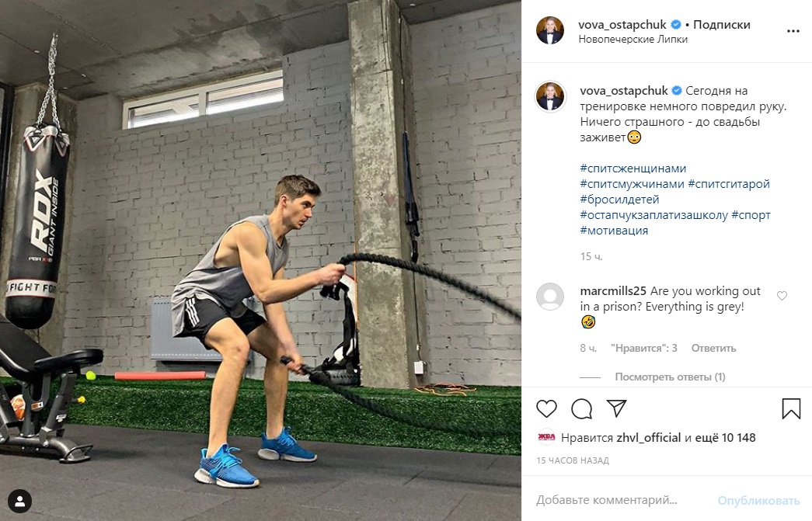The image size is (812, 521).
Task: Show tagged people icon on photo
Action: click(19, 502)
